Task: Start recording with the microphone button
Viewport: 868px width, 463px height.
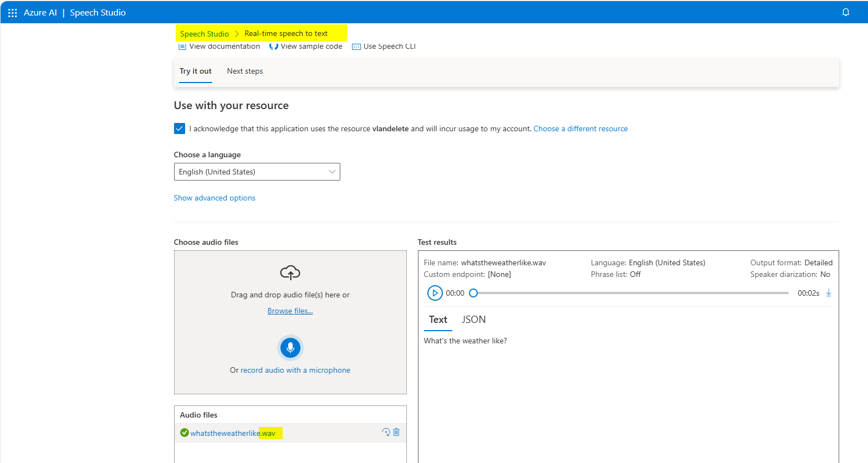Action: pos(290,348)
